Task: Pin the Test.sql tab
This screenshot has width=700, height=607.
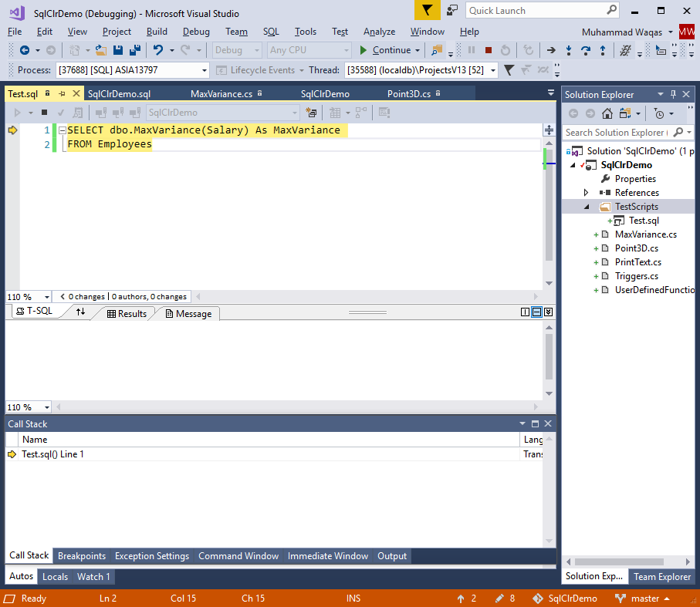Action: click(62, 93)
